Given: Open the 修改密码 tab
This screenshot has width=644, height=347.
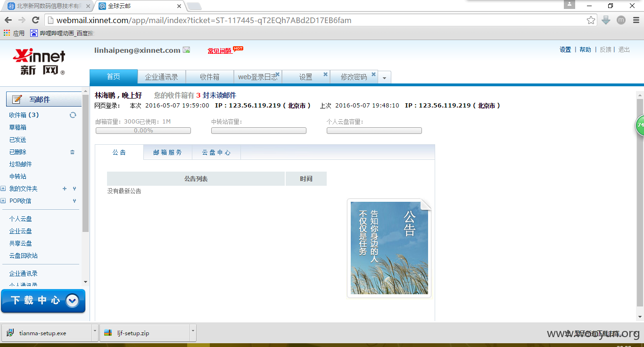Looking at the screenshot, I should (x=354, y=77).
